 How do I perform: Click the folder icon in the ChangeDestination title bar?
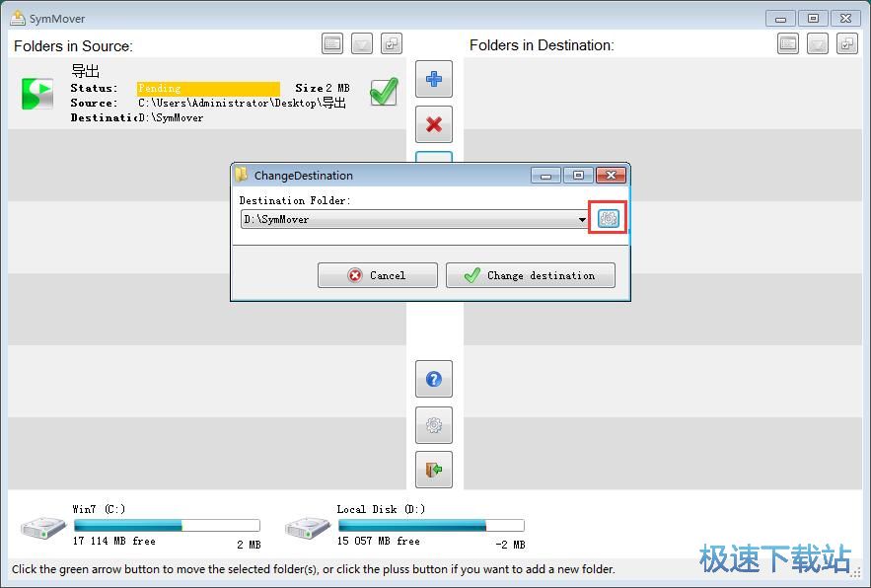tap(241, 175)
